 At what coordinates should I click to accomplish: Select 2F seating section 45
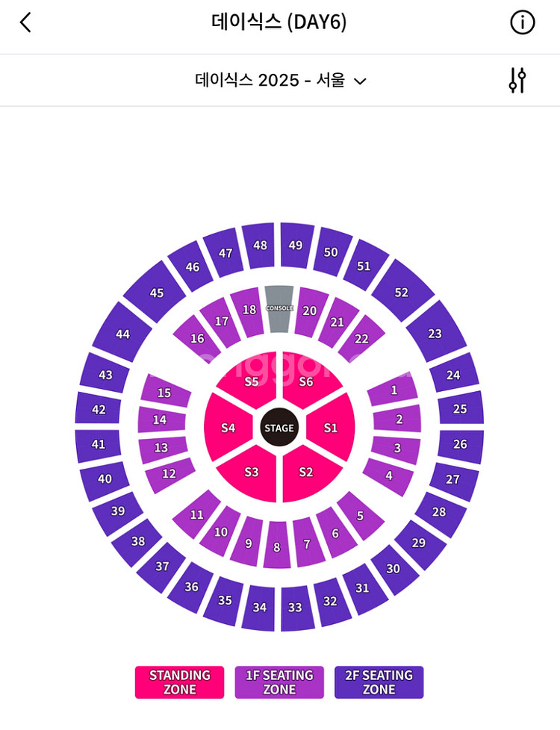coord(154,293)
